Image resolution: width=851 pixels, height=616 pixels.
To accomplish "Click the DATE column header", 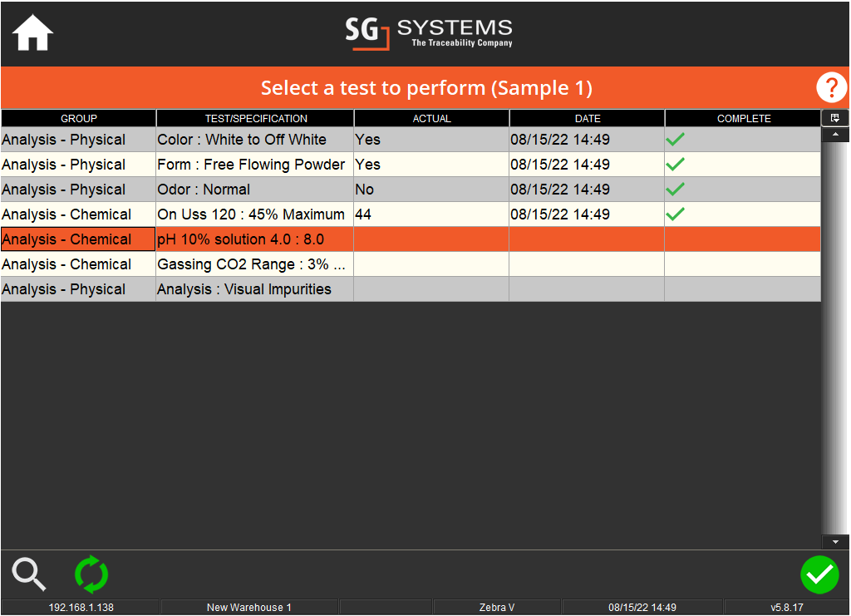I will [587, 118].
